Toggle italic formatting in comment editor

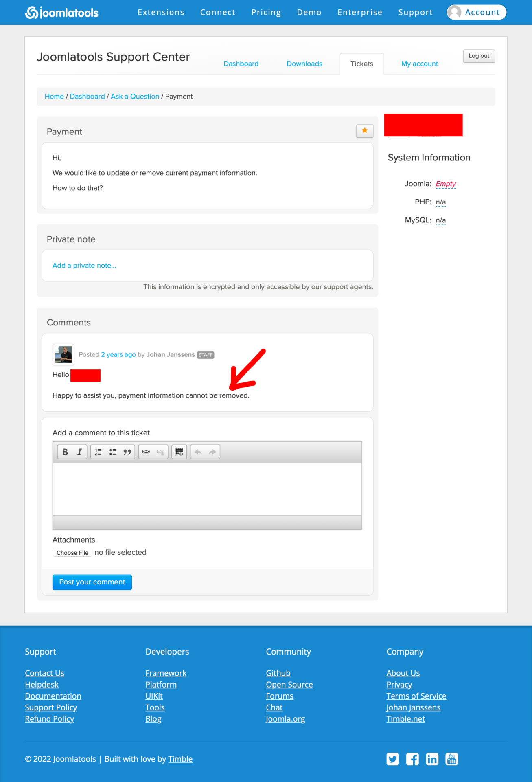click(x=80, y=452)
